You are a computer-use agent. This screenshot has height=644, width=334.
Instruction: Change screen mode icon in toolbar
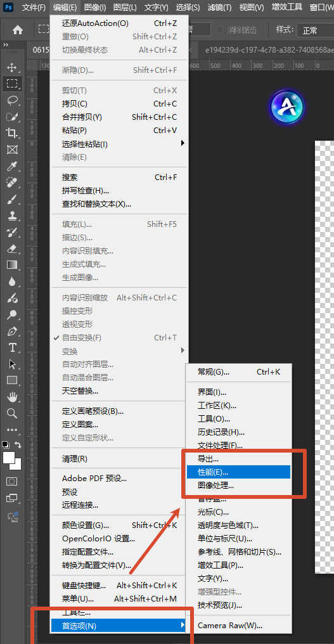12,498
